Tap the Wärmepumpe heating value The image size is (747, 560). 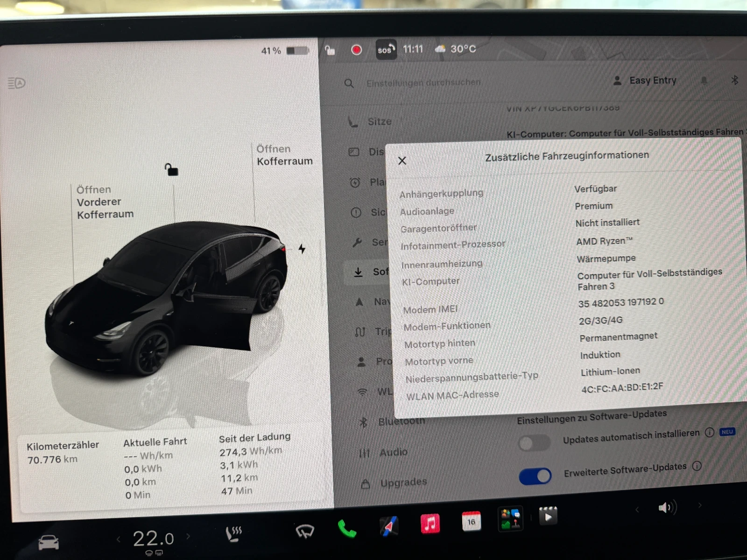pyautogui.click(x=606, y=259)
